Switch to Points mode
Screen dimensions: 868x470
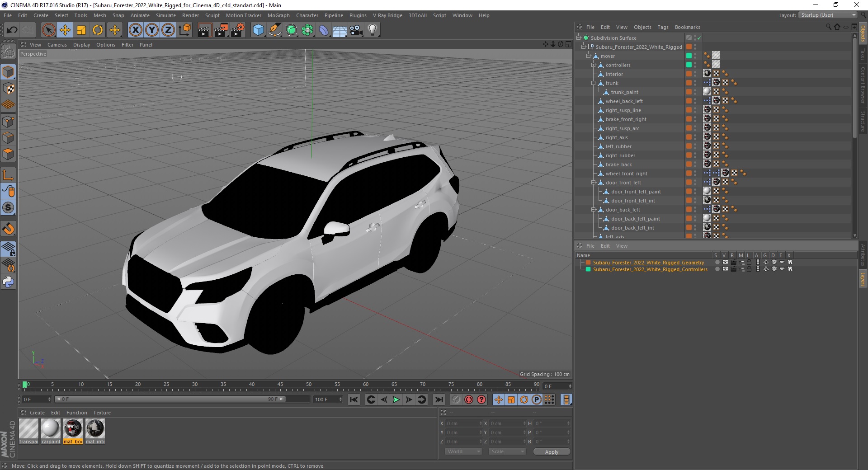pyautogui.click(x=8, y=121)
